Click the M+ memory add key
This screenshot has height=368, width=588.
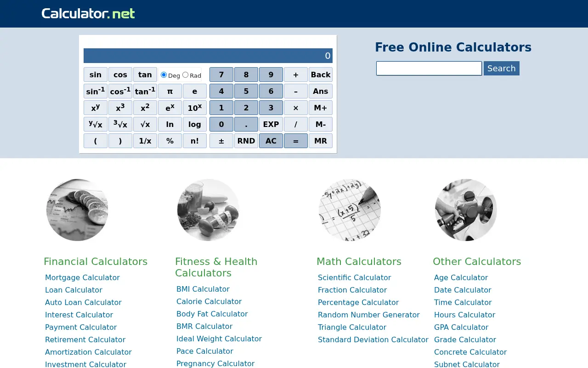321,108
